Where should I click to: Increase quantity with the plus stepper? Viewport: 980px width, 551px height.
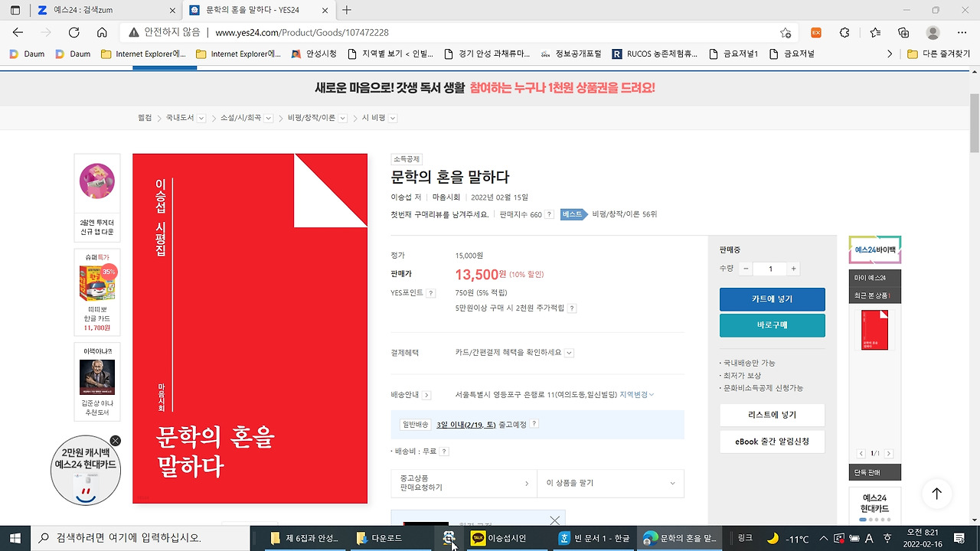[793, 269]
